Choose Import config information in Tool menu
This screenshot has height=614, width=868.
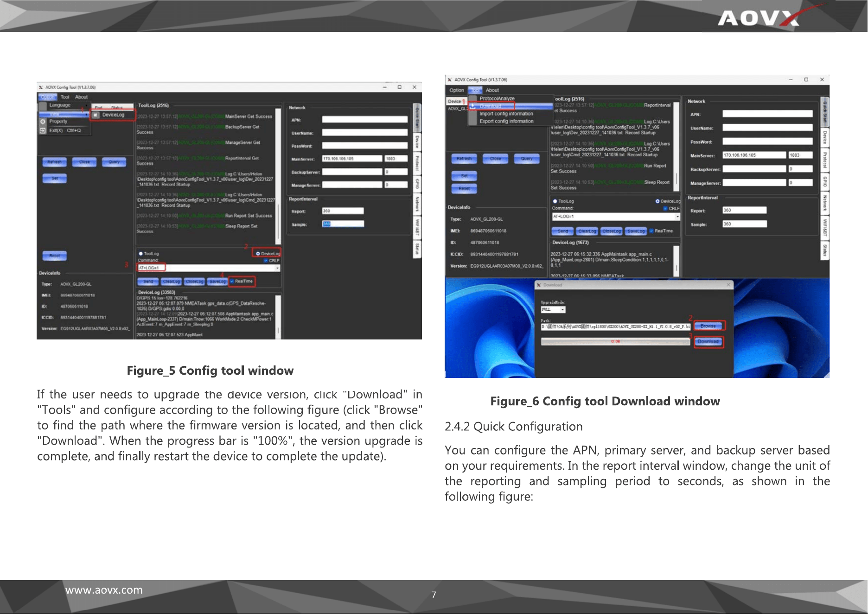click(x=506, y=114)
